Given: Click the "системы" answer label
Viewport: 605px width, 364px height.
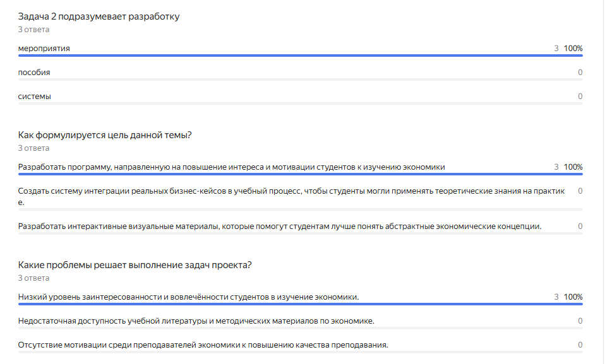Looking at the screenshot, I should tap(35, 97).
